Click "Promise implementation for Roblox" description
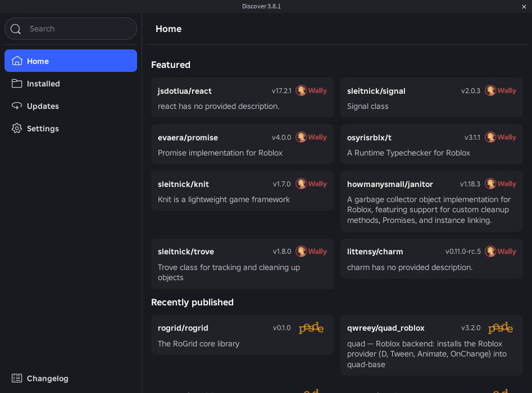 (220, 153)
